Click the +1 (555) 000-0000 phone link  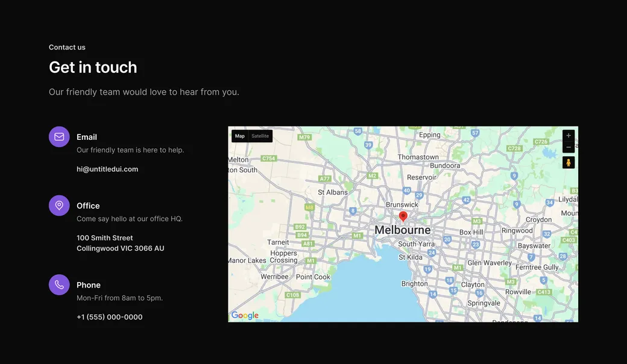click(x=109, y=316)
